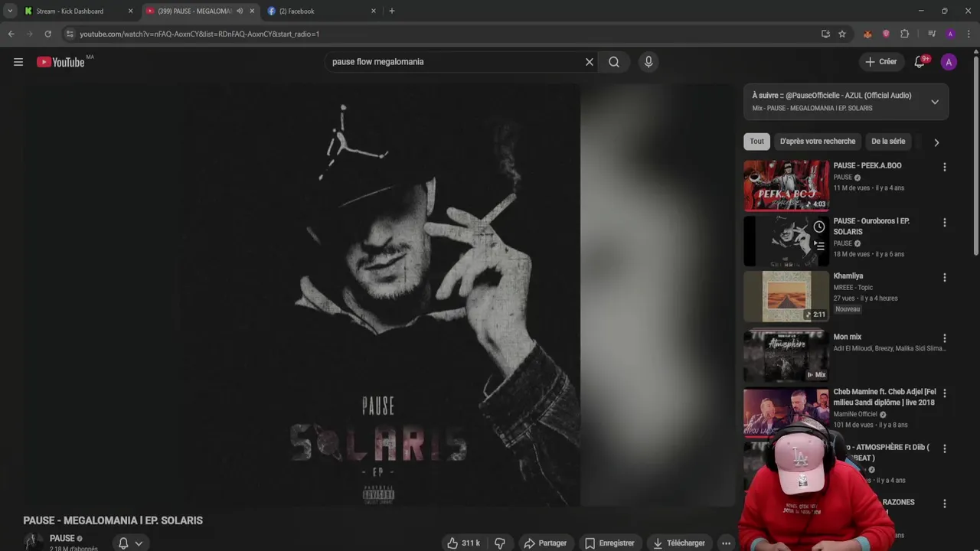This screenshot has width=980, height=551.
Task: Click the Partager share button
Action: point(545,543)
